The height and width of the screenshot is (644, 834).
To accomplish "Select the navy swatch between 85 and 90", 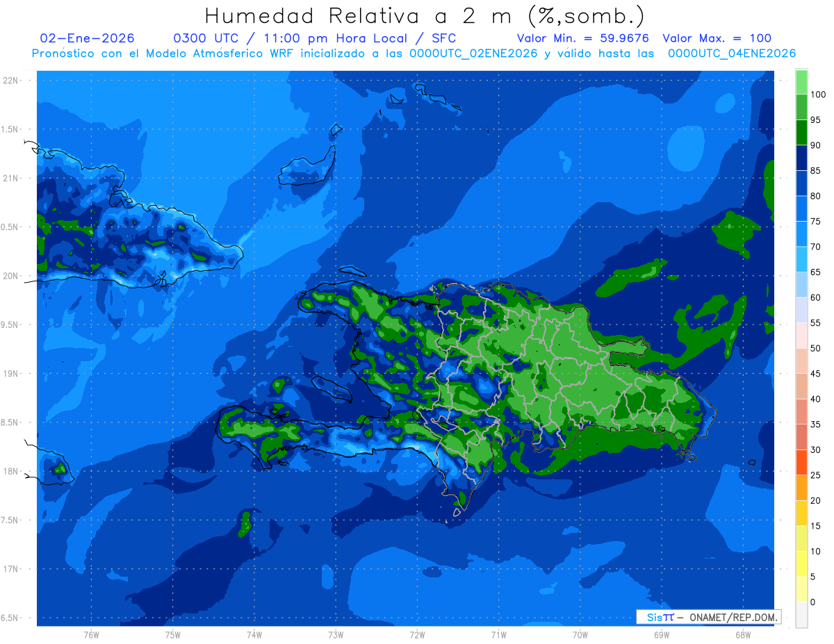I will point(801,158).
